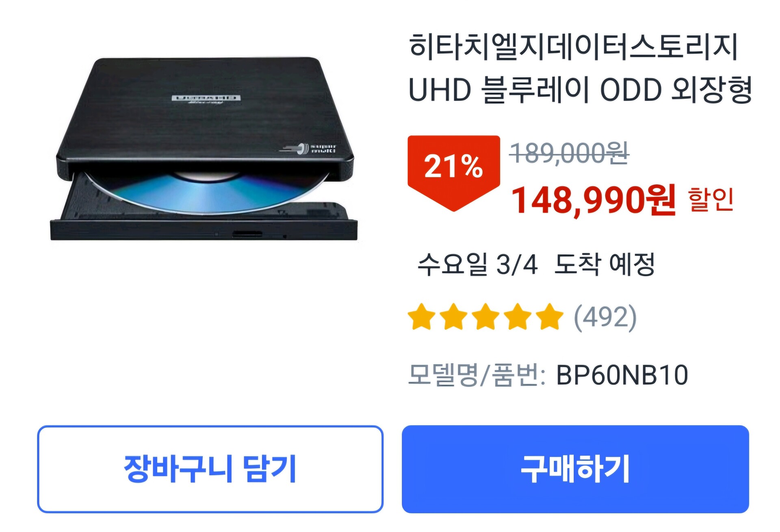Click the fourth rating star
This screenshot has height=532, width=780.
click(x=518, y=316)
